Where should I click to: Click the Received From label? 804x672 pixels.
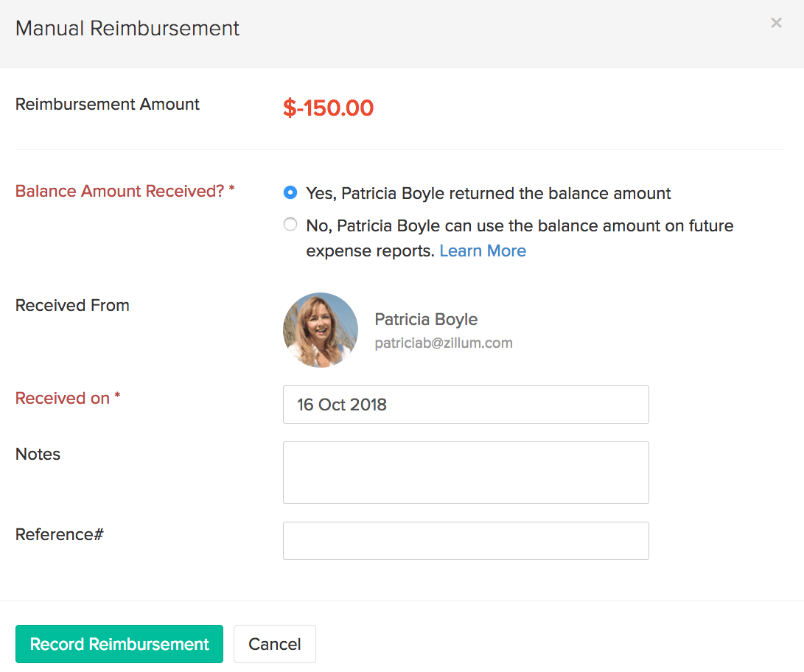pyautogui.click(x=72, y=305)
